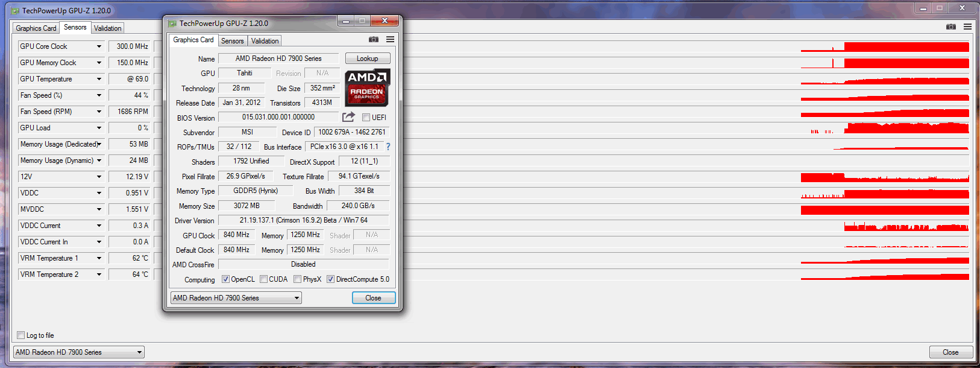Open the hamburger menu in the front GPU-Z window
The height and width of the screenshot is (368, 980).
point(391,39)
